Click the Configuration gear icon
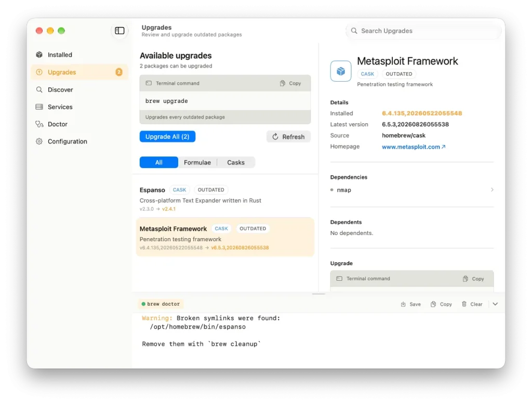The height and width of the screenshot is (404, 532). click(x=39, y=141)
